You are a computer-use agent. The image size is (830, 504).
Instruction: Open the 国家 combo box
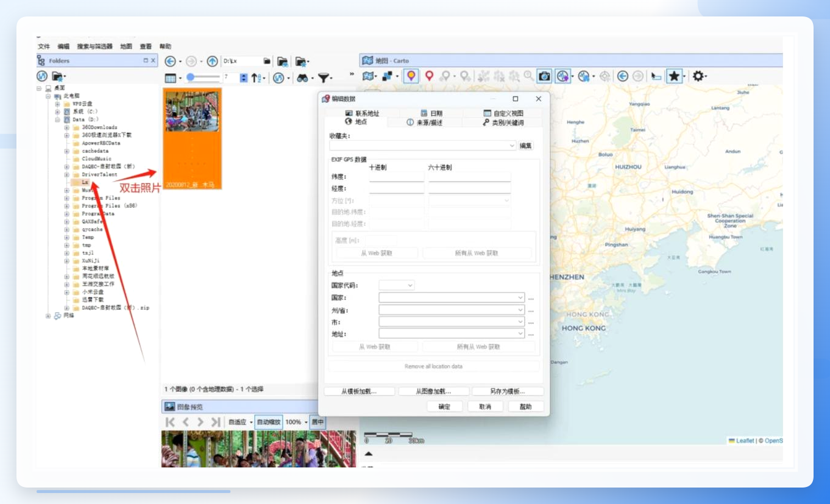(452, 297)
